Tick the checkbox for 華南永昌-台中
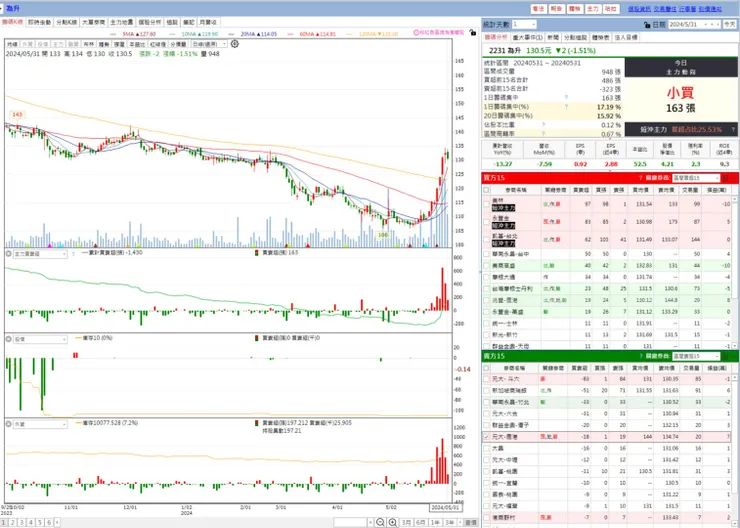Screen dimensions: 740x528 (487, 254)
